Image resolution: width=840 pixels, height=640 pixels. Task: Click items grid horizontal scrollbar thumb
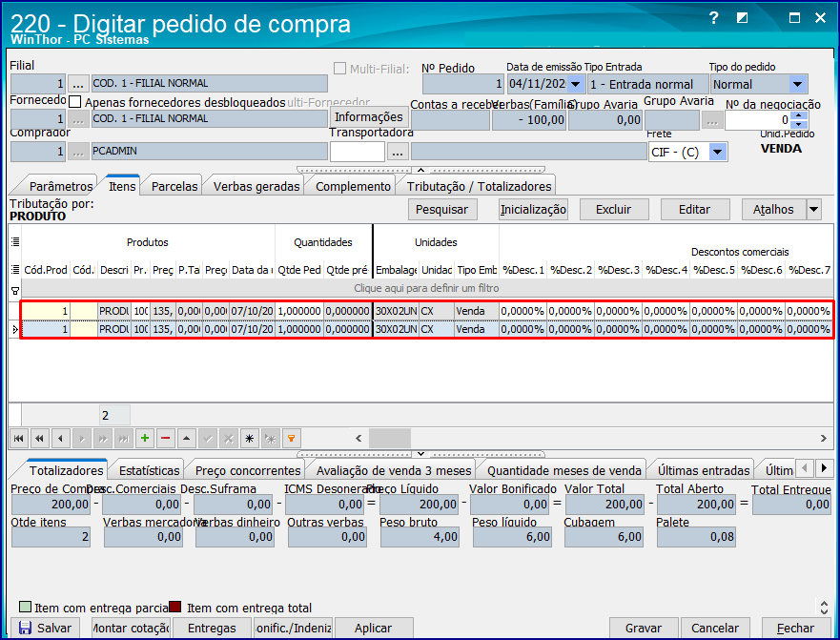click(389, 438)
